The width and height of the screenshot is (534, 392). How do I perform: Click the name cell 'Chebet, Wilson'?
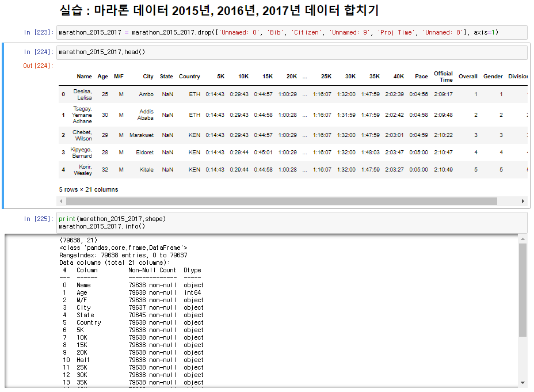pos(82,135)
